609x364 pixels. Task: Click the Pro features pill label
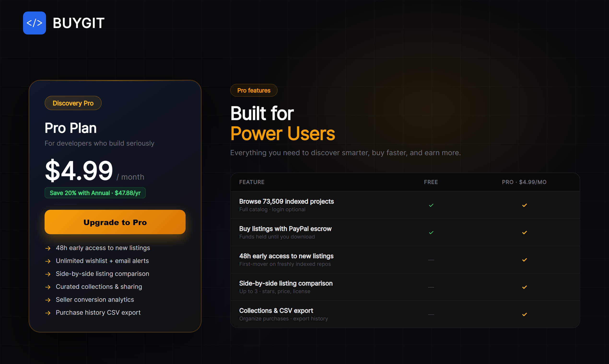pyautogui.click(x=254, y=90)
